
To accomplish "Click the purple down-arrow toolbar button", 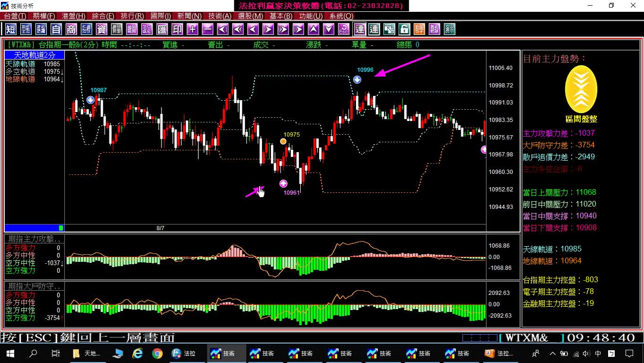I will (x=329, y=29).
